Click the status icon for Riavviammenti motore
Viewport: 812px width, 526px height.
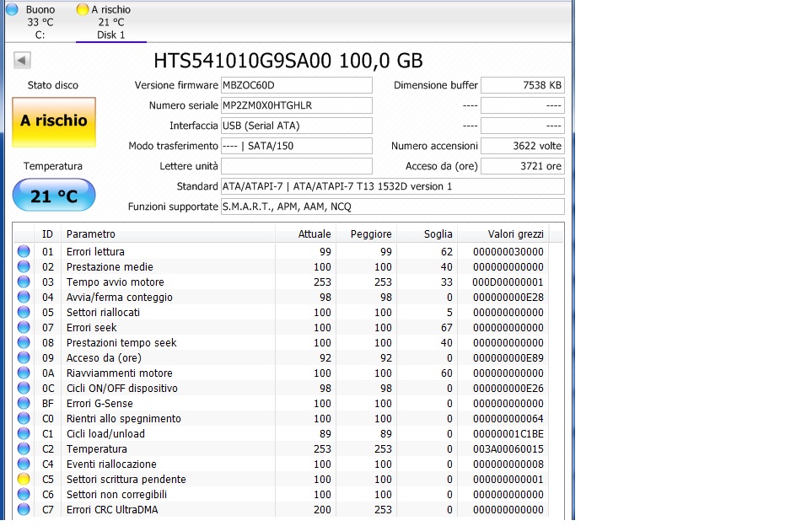24,373
